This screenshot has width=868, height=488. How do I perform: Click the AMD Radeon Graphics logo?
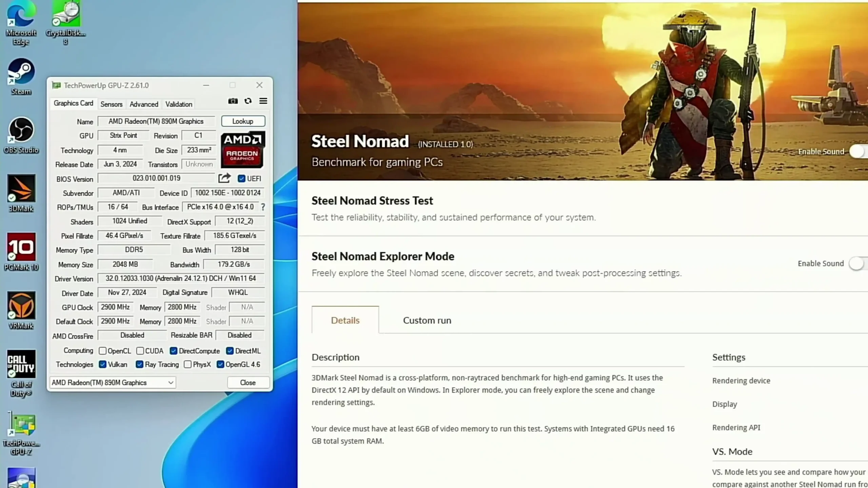tap(243, 150)
